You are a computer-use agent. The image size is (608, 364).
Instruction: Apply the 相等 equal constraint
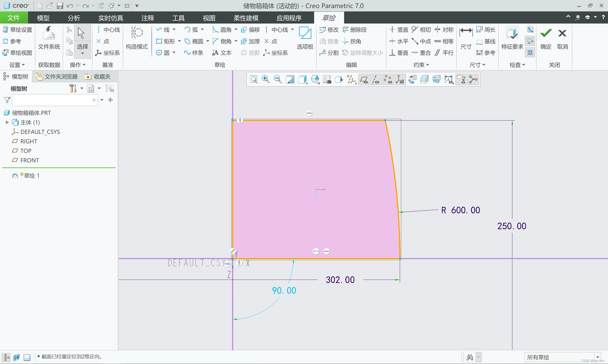(444, 41)
